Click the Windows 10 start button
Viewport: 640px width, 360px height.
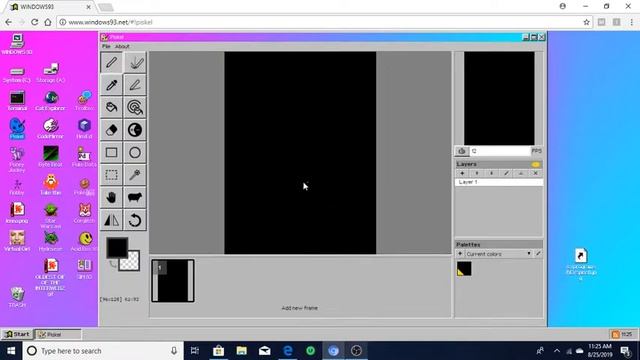point(11,351)
